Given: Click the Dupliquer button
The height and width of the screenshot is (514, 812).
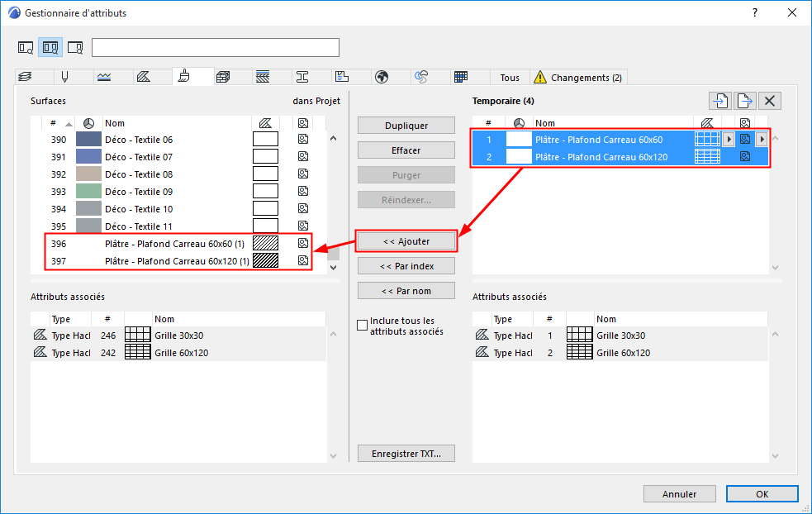Looking at the screenshot, I should coord(406,126).
